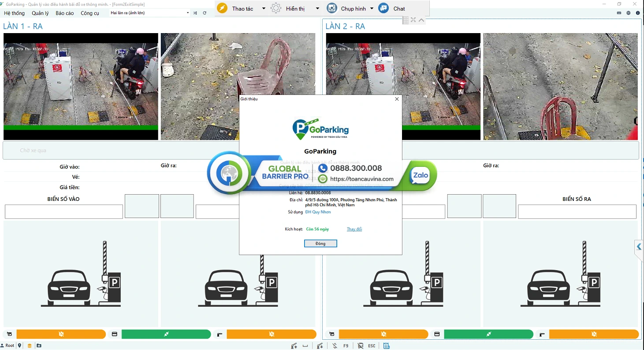644x350 pixels.
Task: Click the info icon at top right
Action: pyautogui.click(x=638, y=13)
